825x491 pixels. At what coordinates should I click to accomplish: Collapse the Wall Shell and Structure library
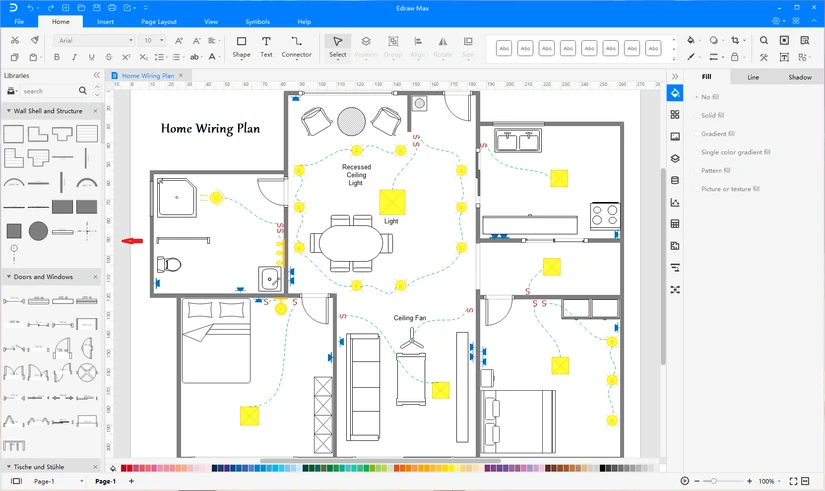pyautogui.click(x=96, y=111)
